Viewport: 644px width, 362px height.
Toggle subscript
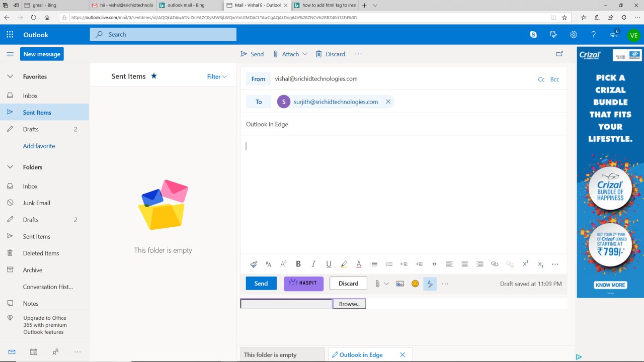tap(540, 264)
